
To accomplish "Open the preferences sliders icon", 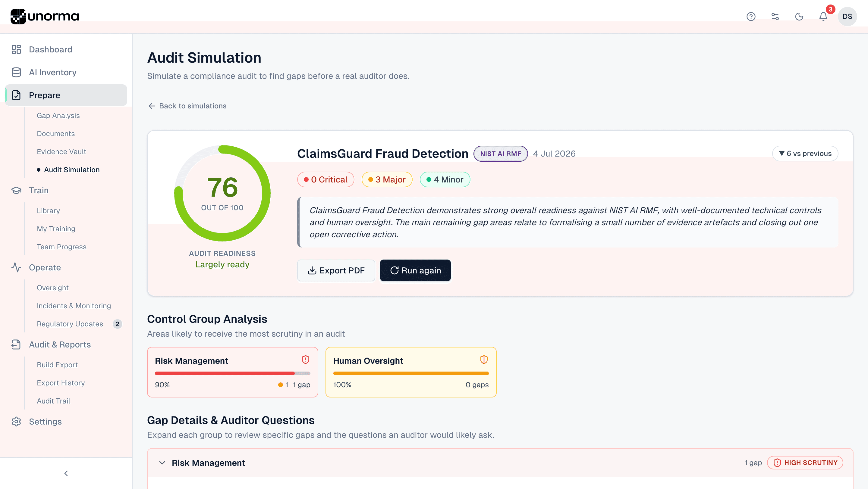I will pos(775,17).
